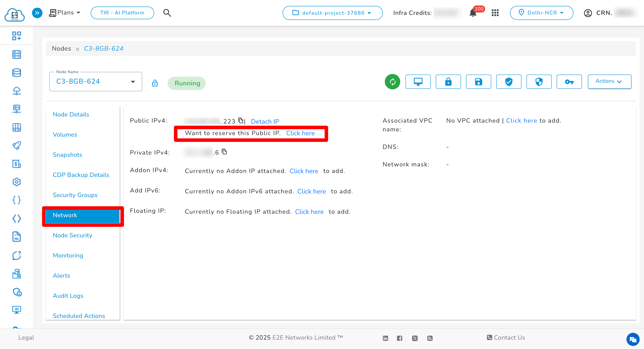Click here to add a VPC
Screen dimensions: 644x349
pos(522,121)
